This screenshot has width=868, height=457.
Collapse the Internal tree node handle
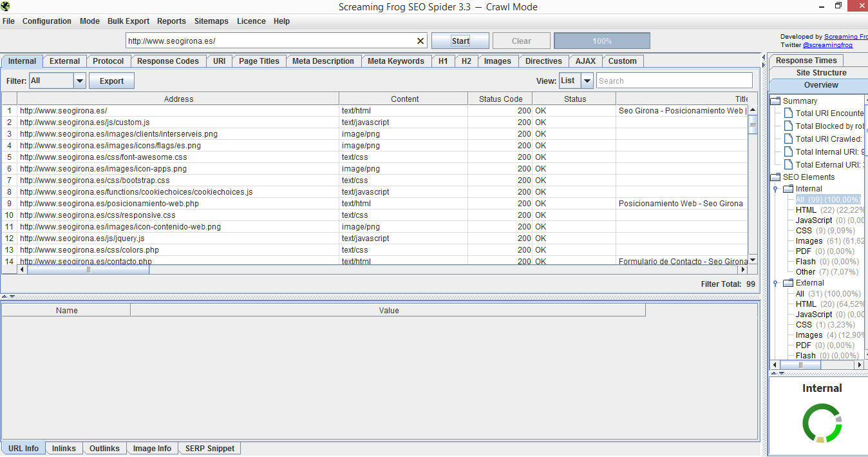click(776, 189)
